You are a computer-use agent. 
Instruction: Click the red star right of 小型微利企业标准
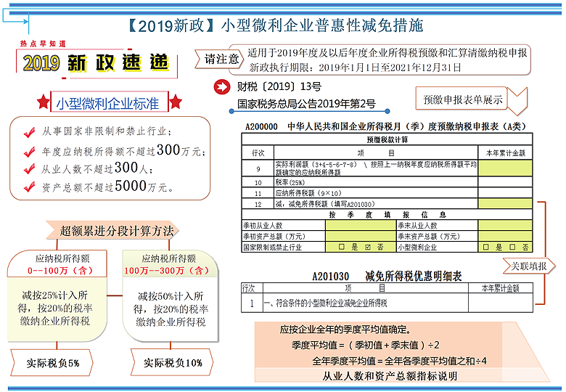[175, 102]
